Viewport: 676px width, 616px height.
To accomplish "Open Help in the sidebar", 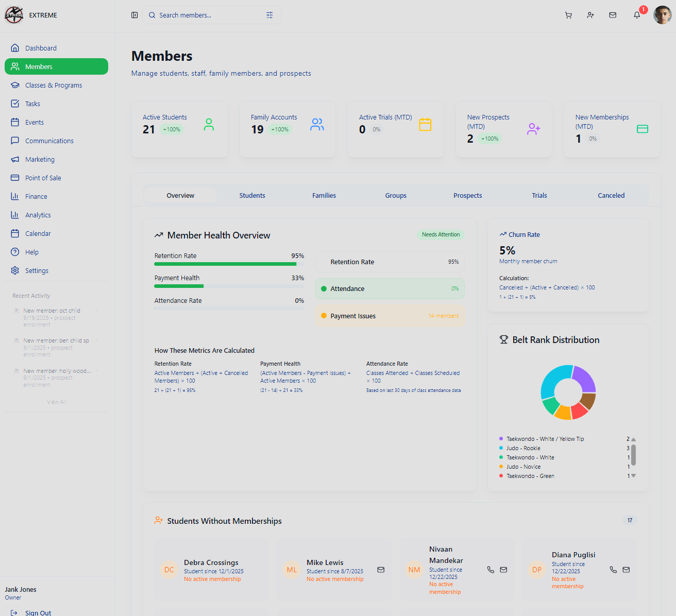I will pos(56,252).
